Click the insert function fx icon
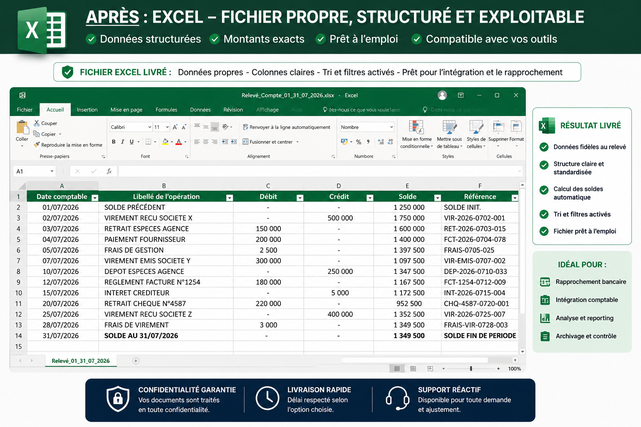This screenshot has height=427, width=641. pos(109,171)
